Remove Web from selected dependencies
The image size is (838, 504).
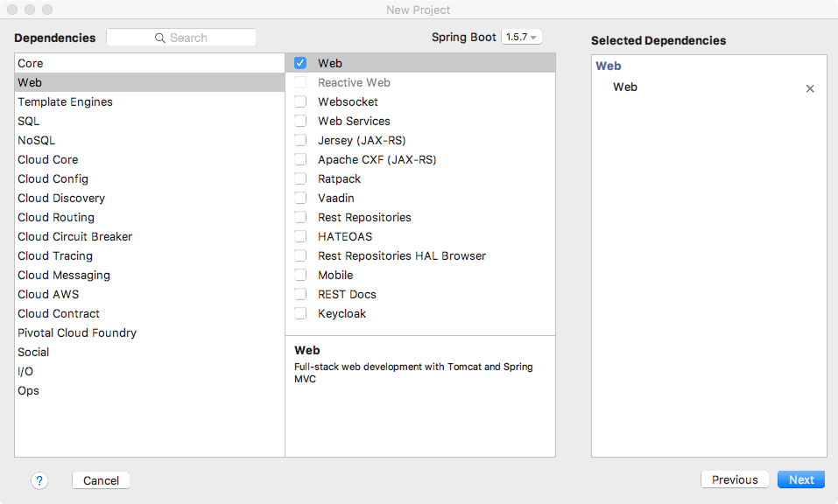pos(810,88)
